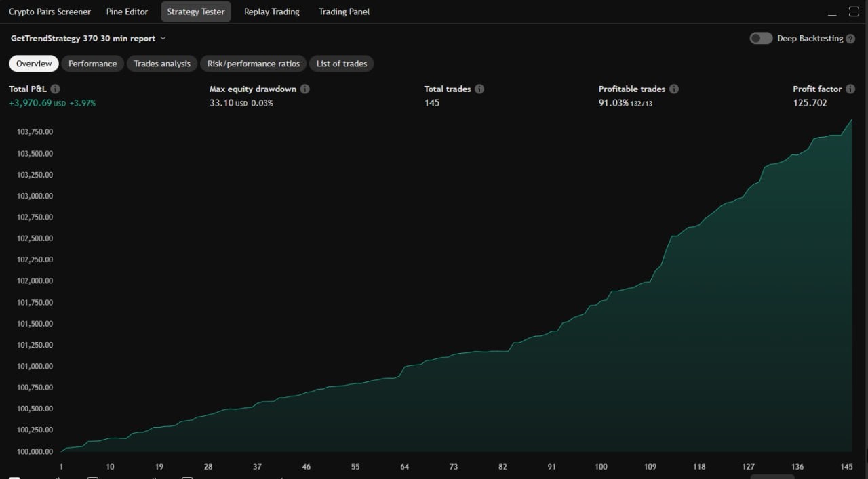This screenshot has width=868, height=479.
Task: Open the GetTrendStrategy report dropdown
Action: [163, 39]
